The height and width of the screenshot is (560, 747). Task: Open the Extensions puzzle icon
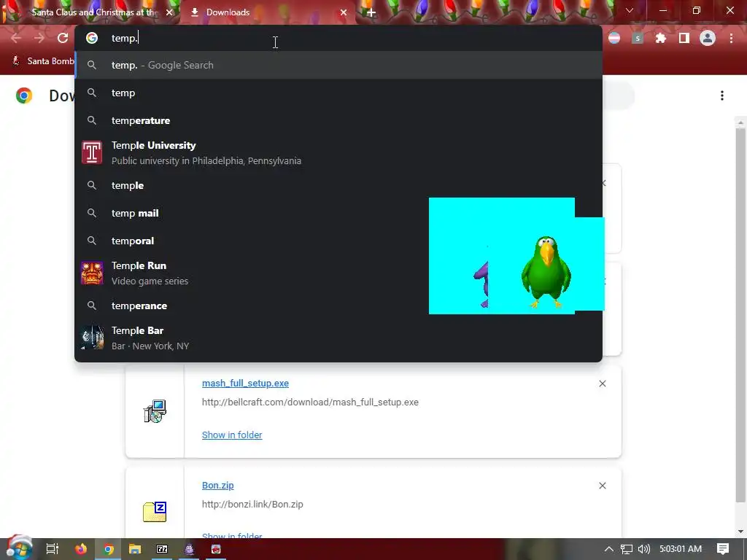click(x=661, y=38)
